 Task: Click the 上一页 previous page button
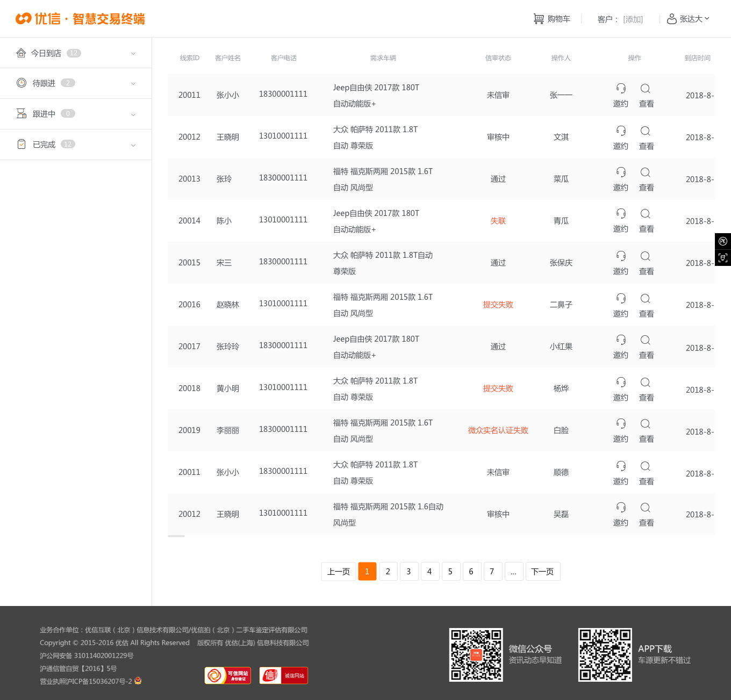[339, 571]
